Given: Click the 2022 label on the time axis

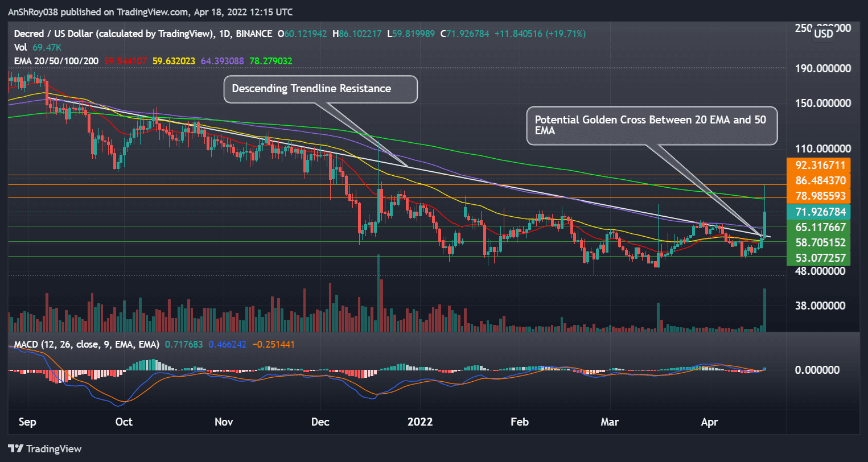Looking at the screenshot, I should point(420,422).
